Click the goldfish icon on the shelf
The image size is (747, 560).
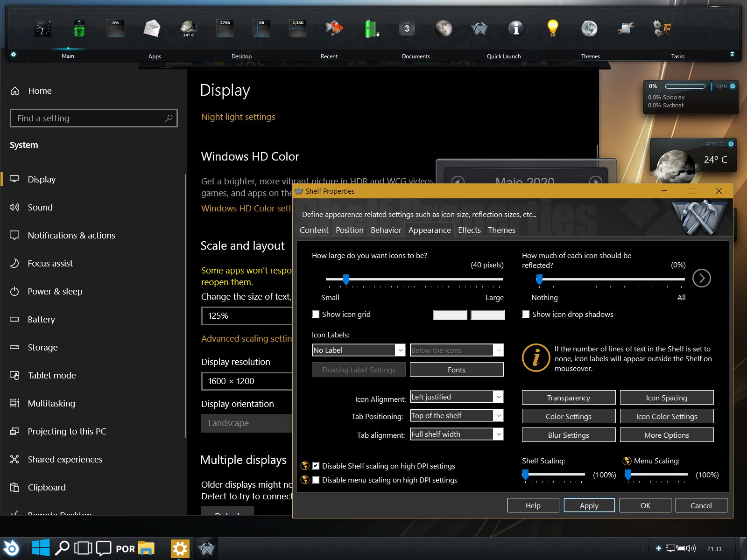tap(334, 28)
